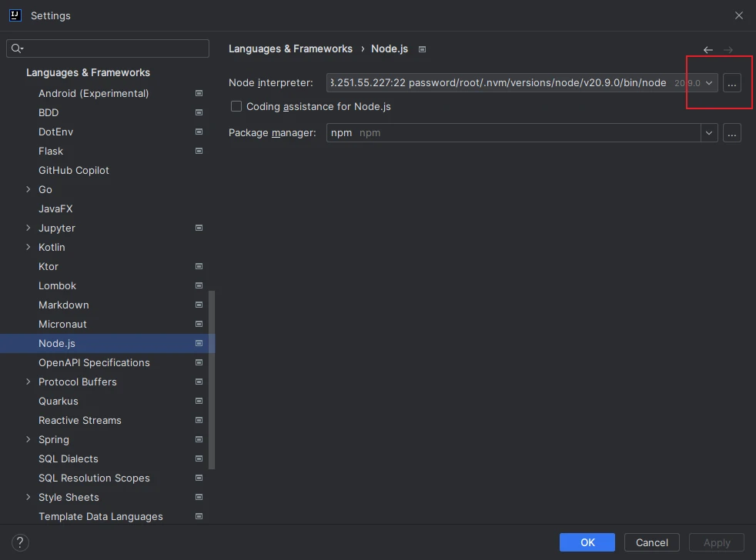Select SQL Resolution Scopes page
Screen dimensions: 756x560
click(94, 478)
